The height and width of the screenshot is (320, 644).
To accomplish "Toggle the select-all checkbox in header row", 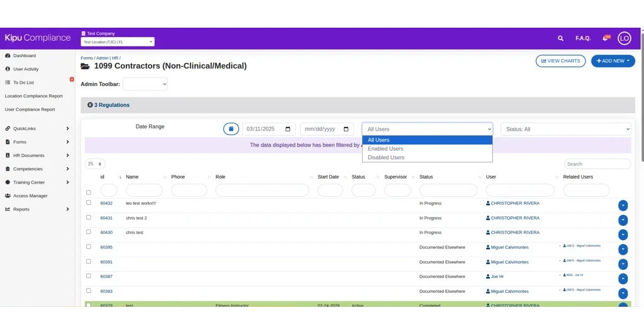I will [x=89, y=192].
